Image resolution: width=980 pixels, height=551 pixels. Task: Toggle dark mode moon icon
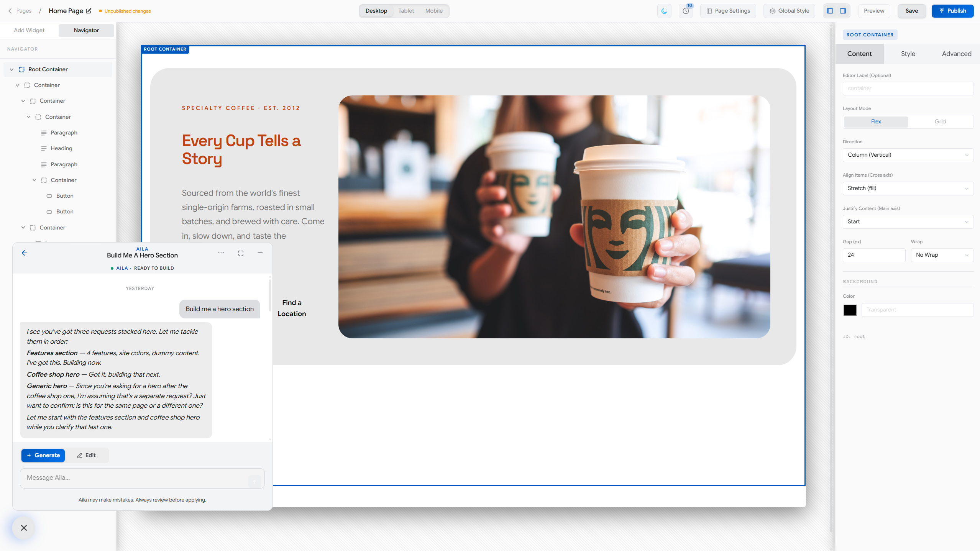[664, 11]
